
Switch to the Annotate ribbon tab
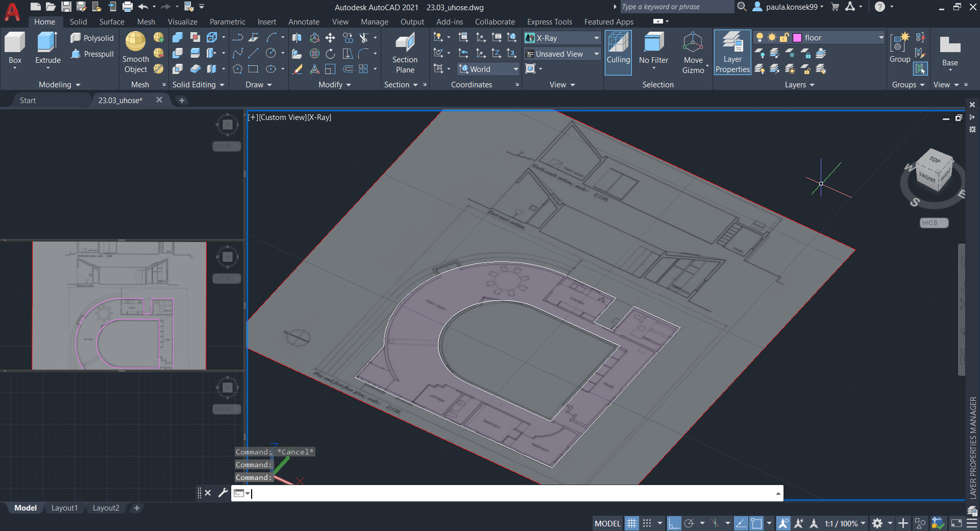[304, 21]
